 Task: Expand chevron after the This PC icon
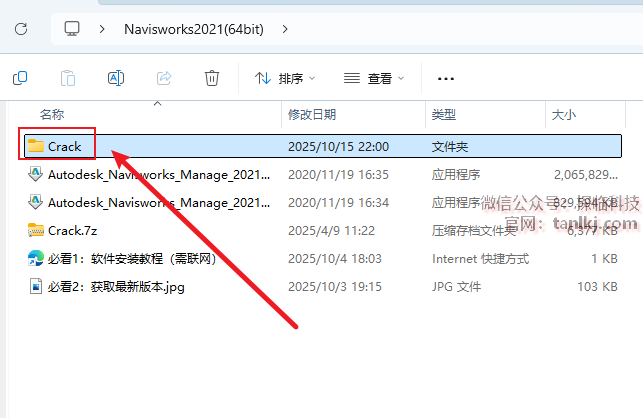[x=102, y=29]
